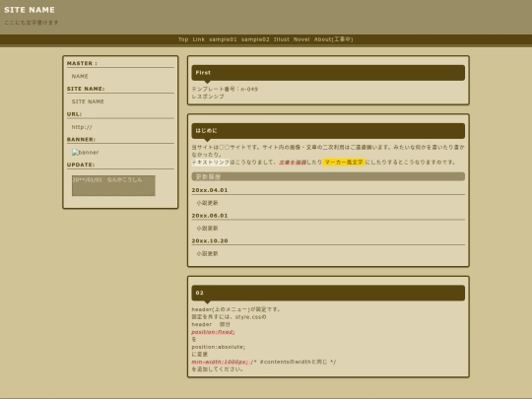Click the SITE NAME header title

30,10
